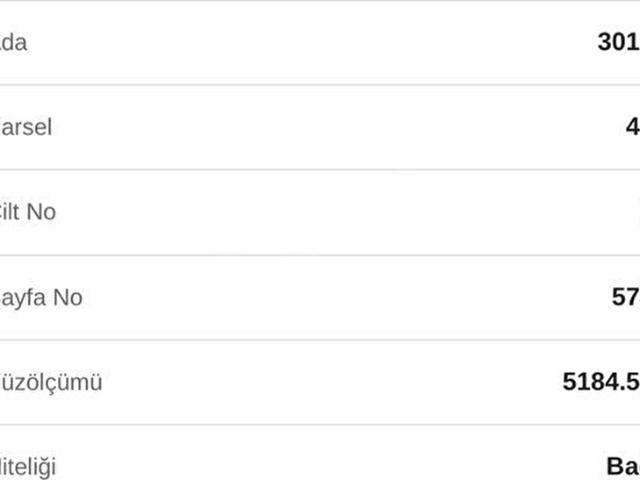Click the Sayfa No label
640x480 pixels.
41,298
